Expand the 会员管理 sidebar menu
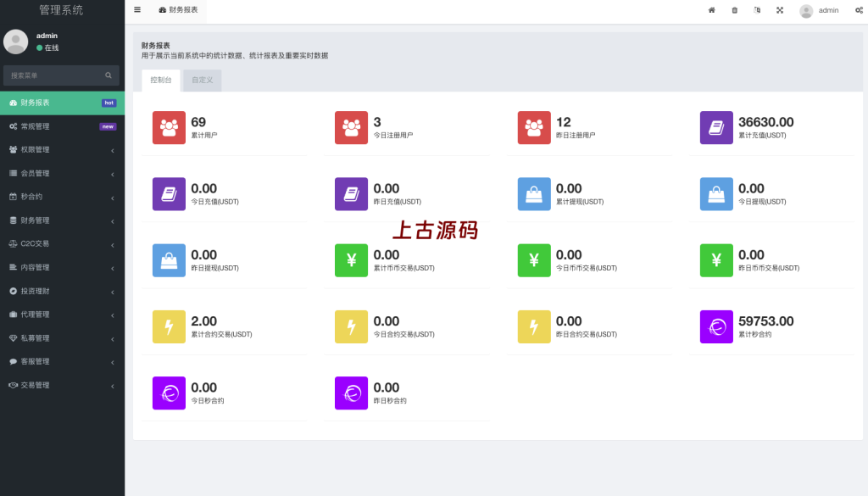 (x=62, y=173)
